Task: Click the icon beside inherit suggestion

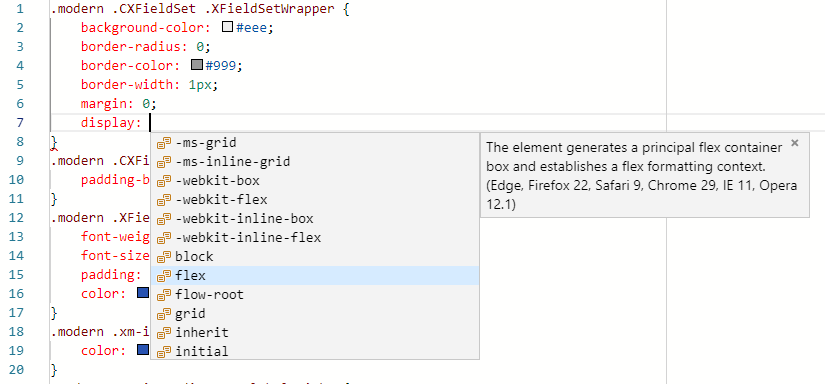Action: pos(165,332)
